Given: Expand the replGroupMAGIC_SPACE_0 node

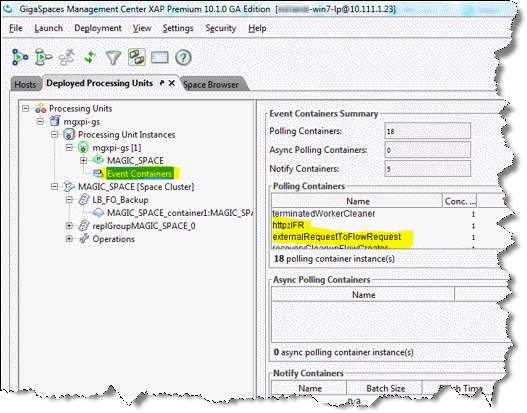Looking at the screenshot, I should click(69, 225).
